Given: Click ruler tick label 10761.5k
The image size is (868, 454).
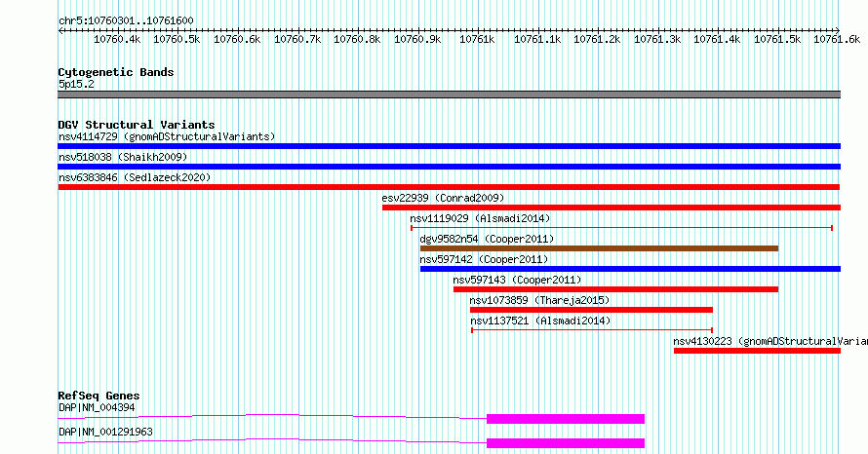Looking at the screenshot, I should [x=777, y=40].
